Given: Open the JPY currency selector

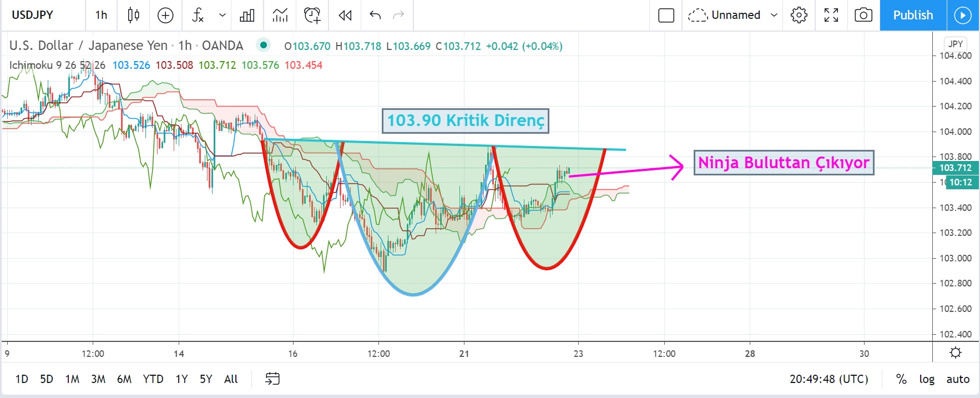Looking at the screenshot, I should (x=956, y=44).
